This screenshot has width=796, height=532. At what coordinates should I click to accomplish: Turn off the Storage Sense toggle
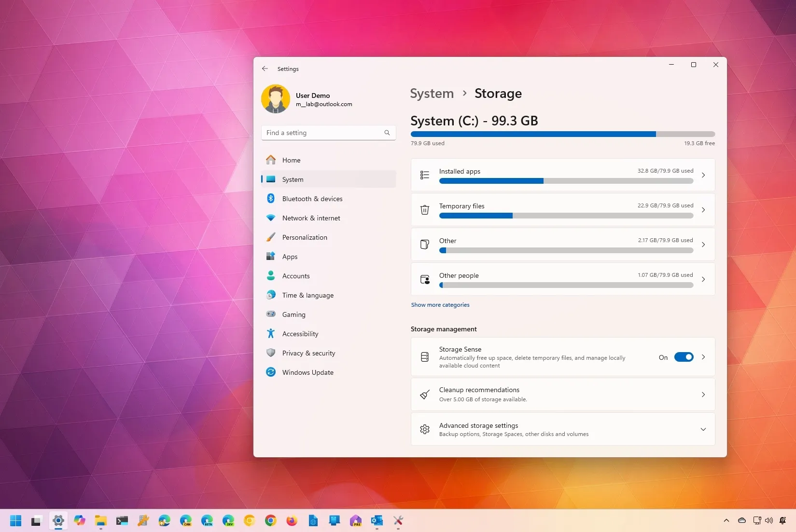(x=684, y=357)
